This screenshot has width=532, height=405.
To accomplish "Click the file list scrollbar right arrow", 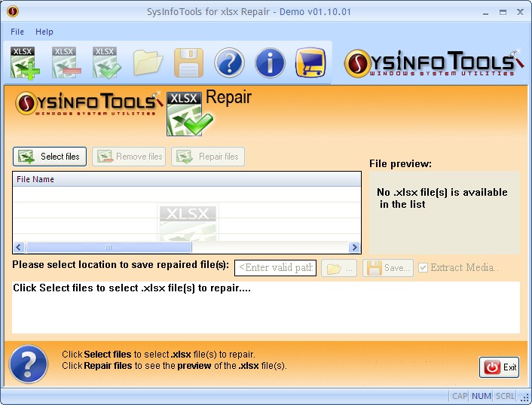I will 354,247.
